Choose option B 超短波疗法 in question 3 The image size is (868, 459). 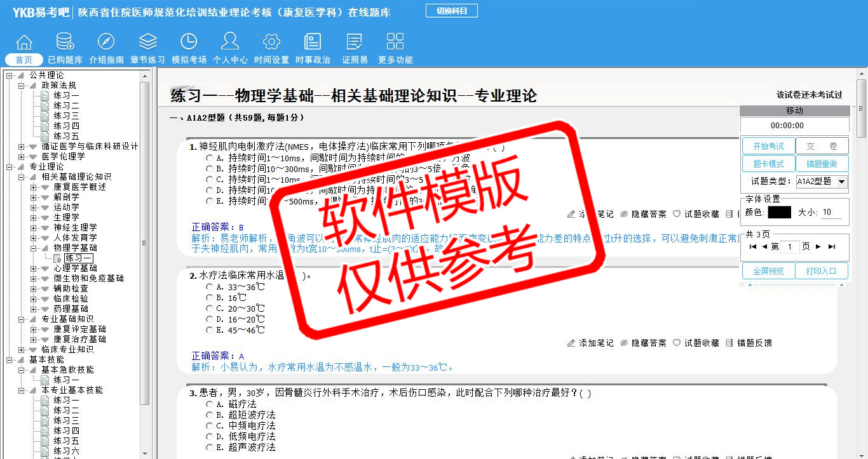[x=210, y=415]
